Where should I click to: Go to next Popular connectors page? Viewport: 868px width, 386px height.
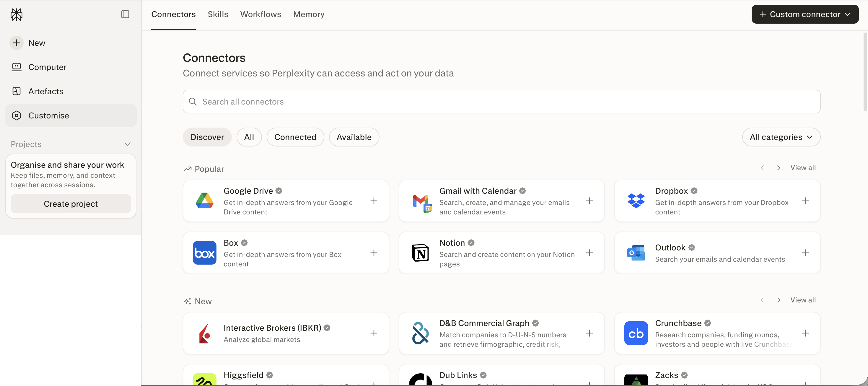coord(779,168)
